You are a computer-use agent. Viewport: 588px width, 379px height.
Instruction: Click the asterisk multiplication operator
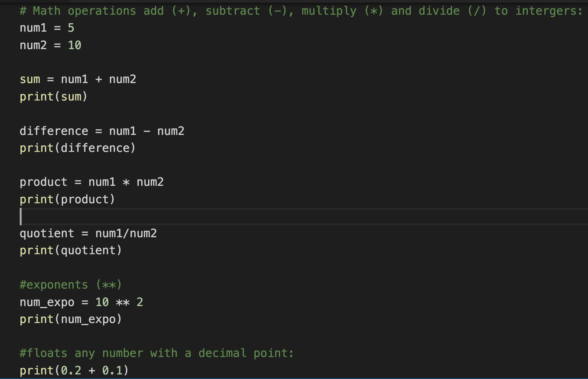[126, 182]
